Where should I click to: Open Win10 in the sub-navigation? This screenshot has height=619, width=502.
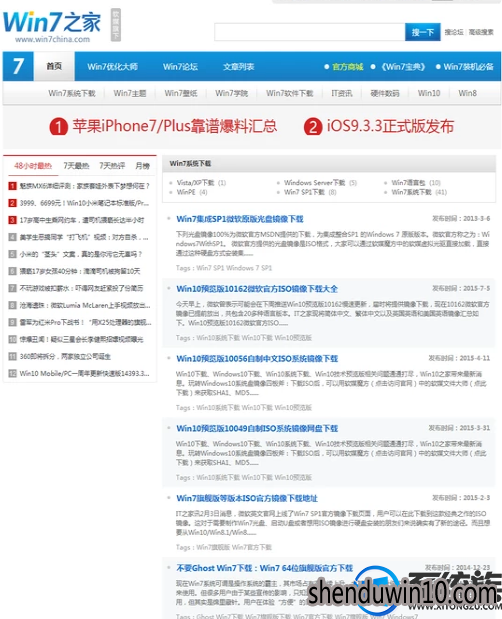click(x=429, y=93)
